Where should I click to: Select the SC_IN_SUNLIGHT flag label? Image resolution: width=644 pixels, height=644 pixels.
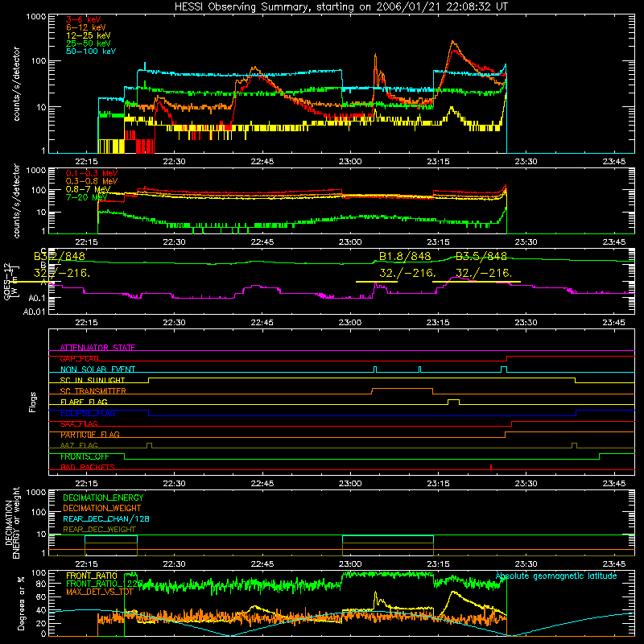click(x=92, y=380)
